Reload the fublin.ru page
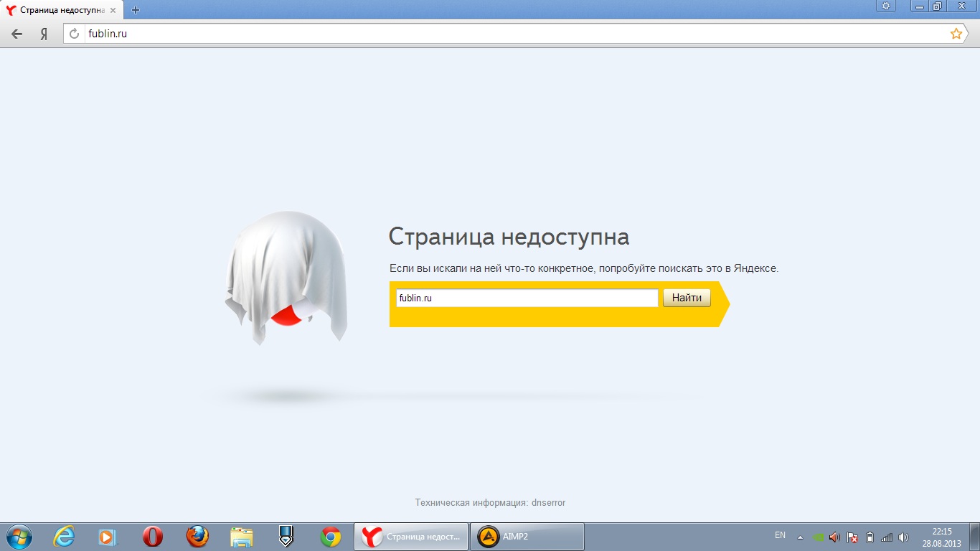This screenshot has height=551, width=980. (x=74, y=34)
